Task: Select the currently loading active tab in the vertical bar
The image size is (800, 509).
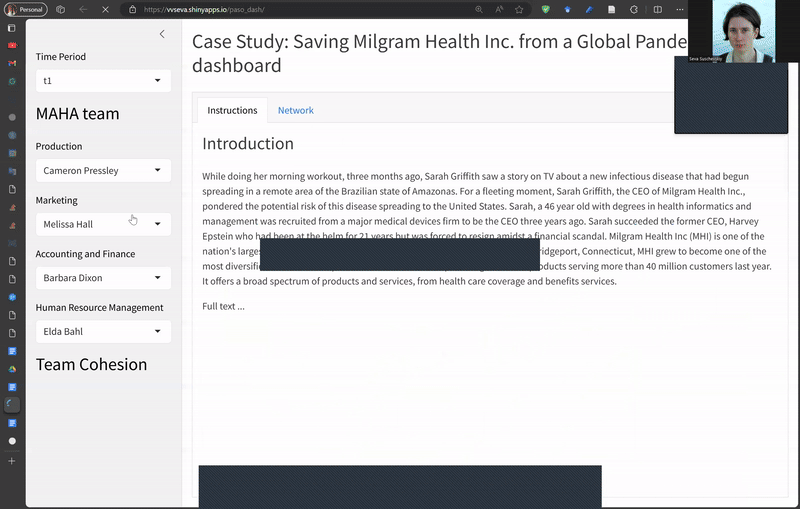Action: pos(12,404)
